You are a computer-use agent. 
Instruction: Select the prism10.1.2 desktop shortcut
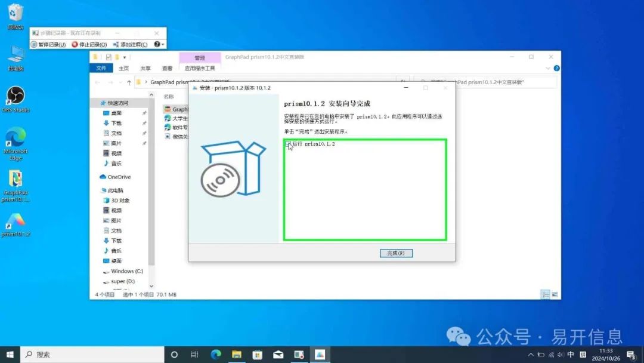point(15,225)
